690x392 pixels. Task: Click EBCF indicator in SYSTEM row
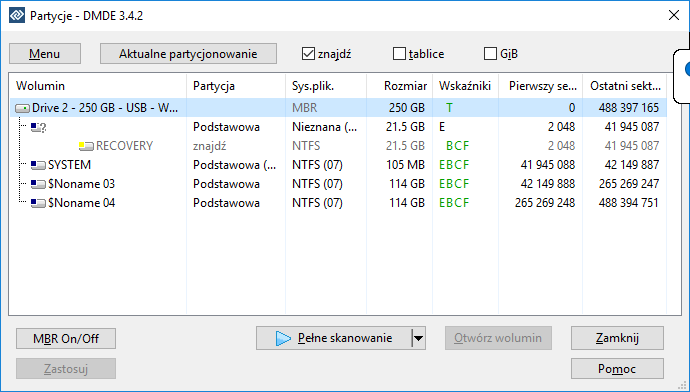click(454, 165)
